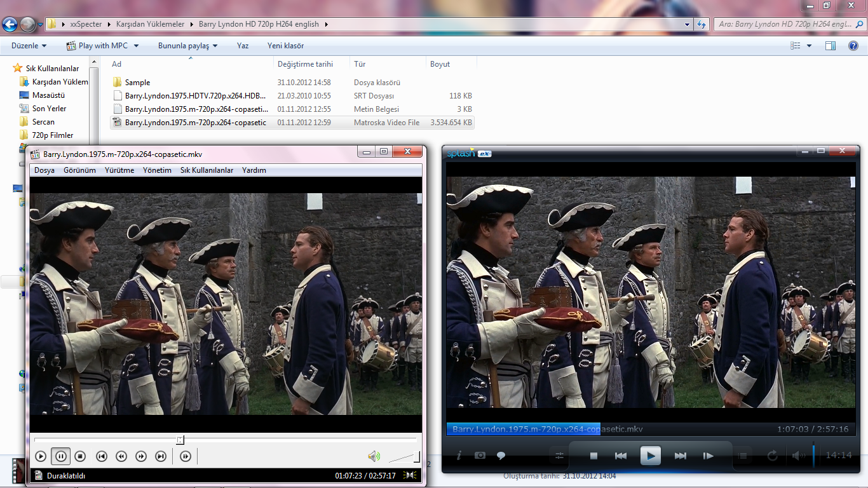Viewport: 868px width, 488px height.
Task: Click the file icon next to Duraklatıldı
Action: pos(38,475)
